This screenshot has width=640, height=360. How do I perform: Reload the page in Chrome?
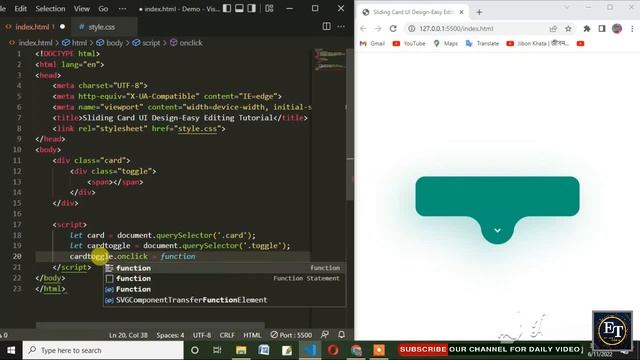[x=393, y=29]
